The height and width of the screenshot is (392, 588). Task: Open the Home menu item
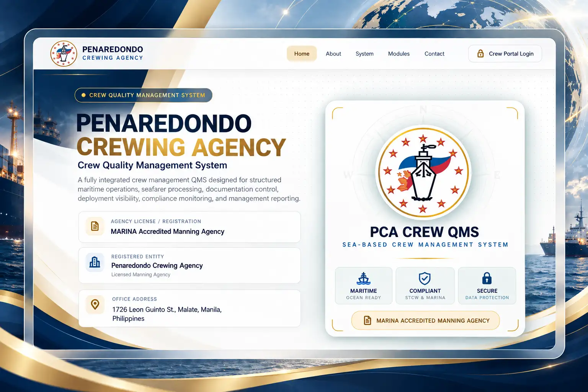tap(302, 54)
